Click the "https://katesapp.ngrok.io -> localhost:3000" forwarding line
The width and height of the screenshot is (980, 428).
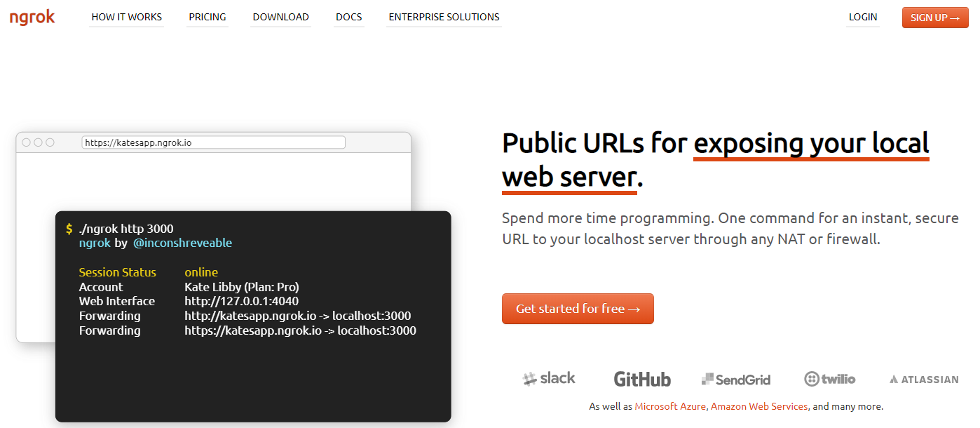click(301, 330)
